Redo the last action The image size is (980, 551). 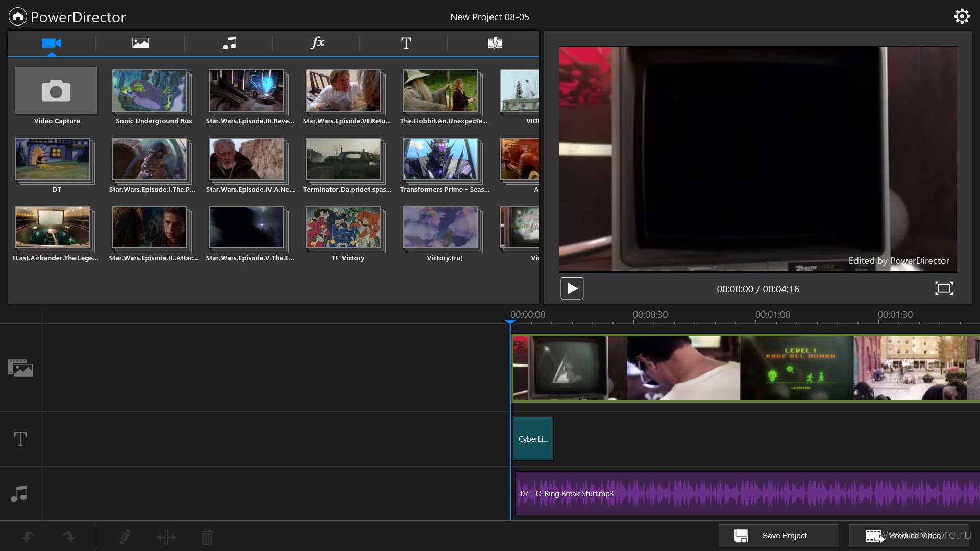click(68, 537)
